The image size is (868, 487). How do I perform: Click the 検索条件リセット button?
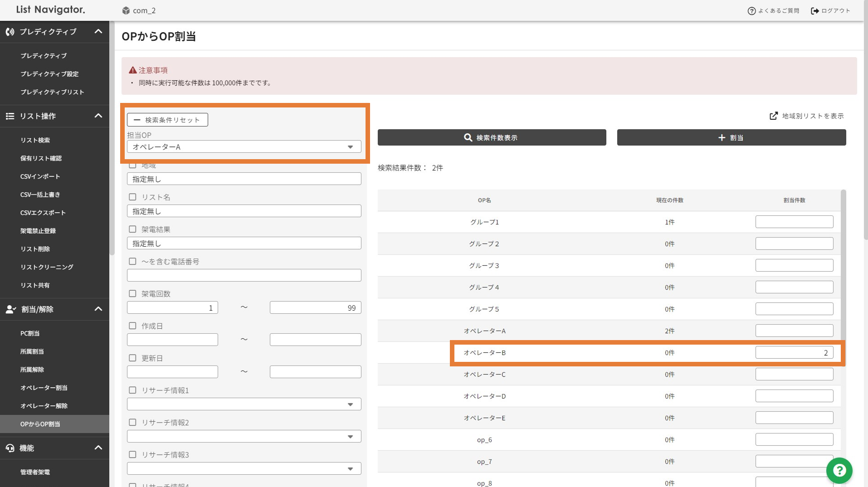coord(167,120)
